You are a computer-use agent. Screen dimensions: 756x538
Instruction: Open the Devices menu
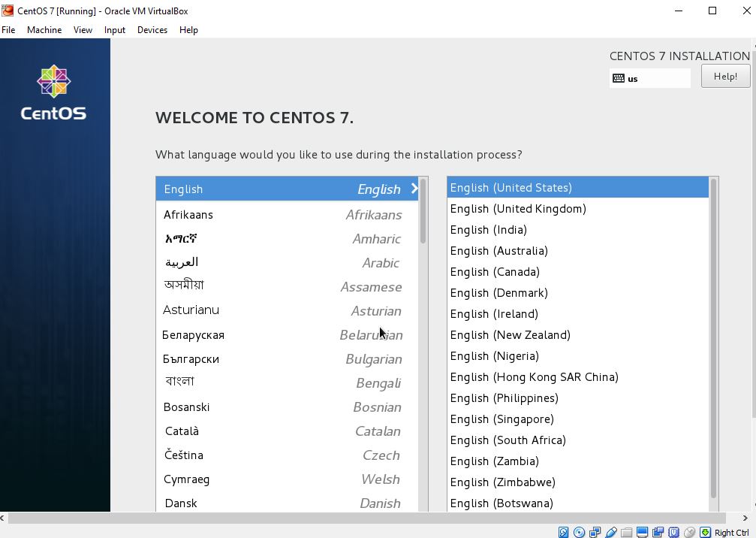tap(152, 30)
